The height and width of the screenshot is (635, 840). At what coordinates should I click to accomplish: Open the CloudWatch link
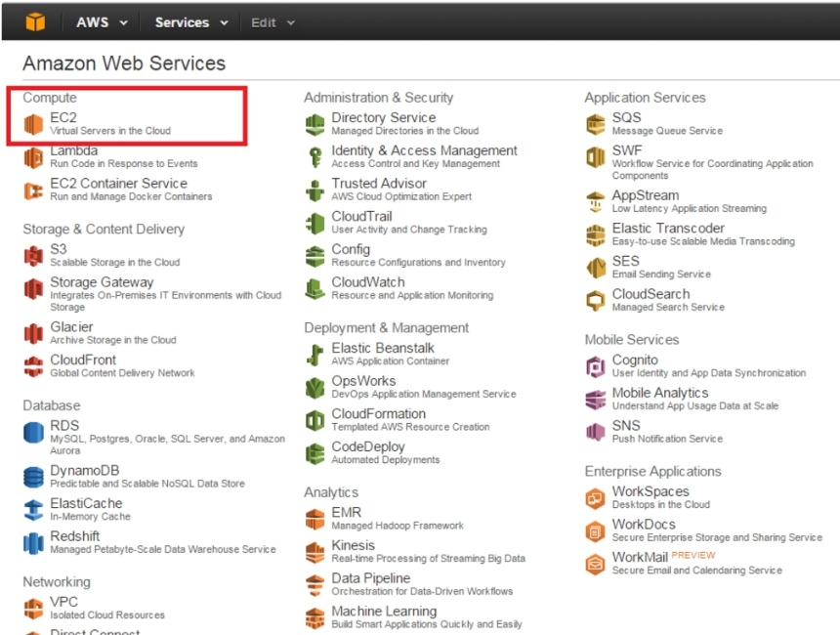(x=368, y=282)
